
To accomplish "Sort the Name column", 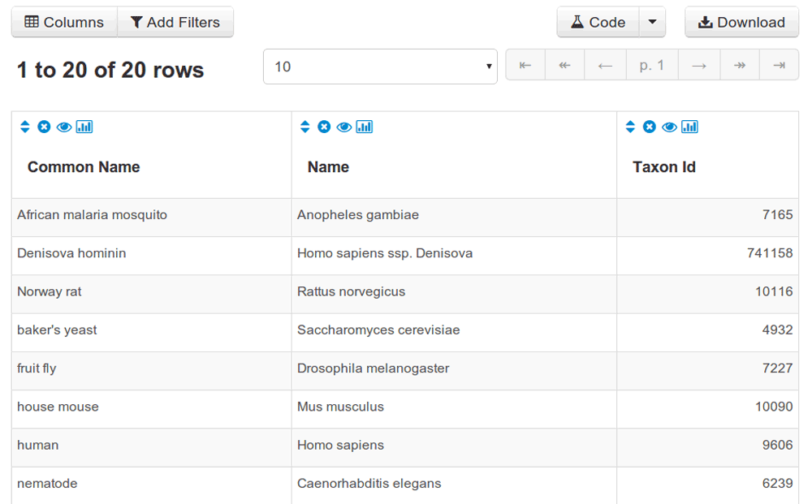I will tap(304, 127).
